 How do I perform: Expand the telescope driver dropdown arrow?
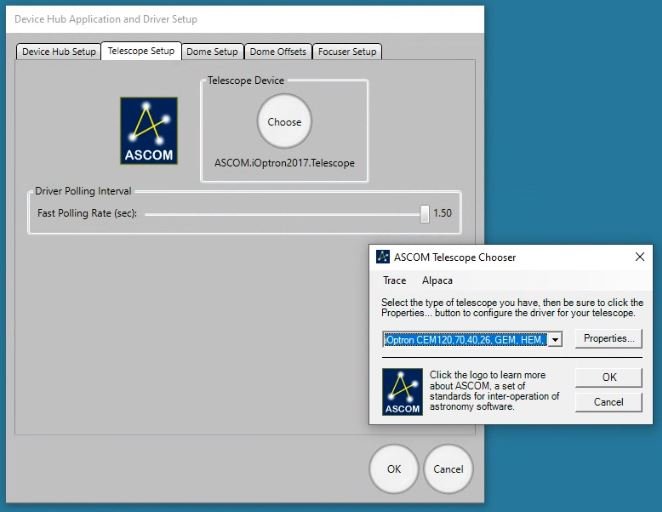[555, 339]
